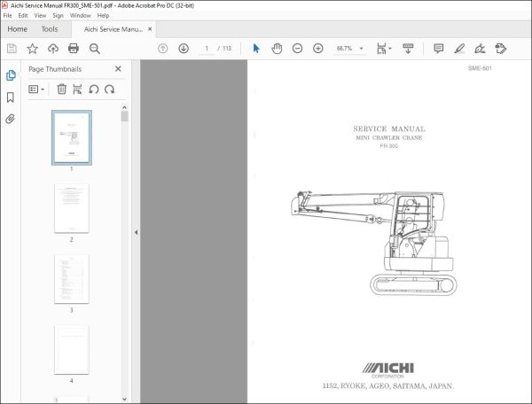
Task: Open the zoom level dropdown
Action: point(362,49)
